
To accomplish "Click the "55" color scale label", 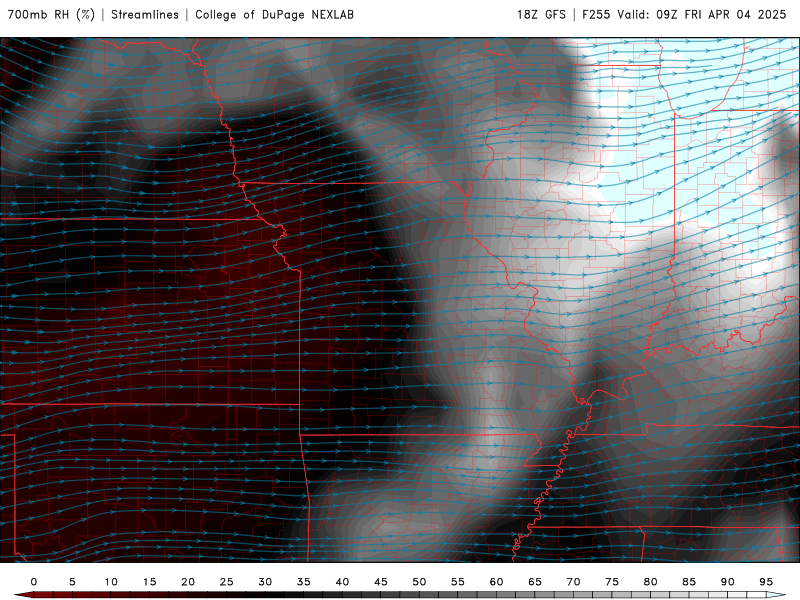I will click(x=458, y=582).
